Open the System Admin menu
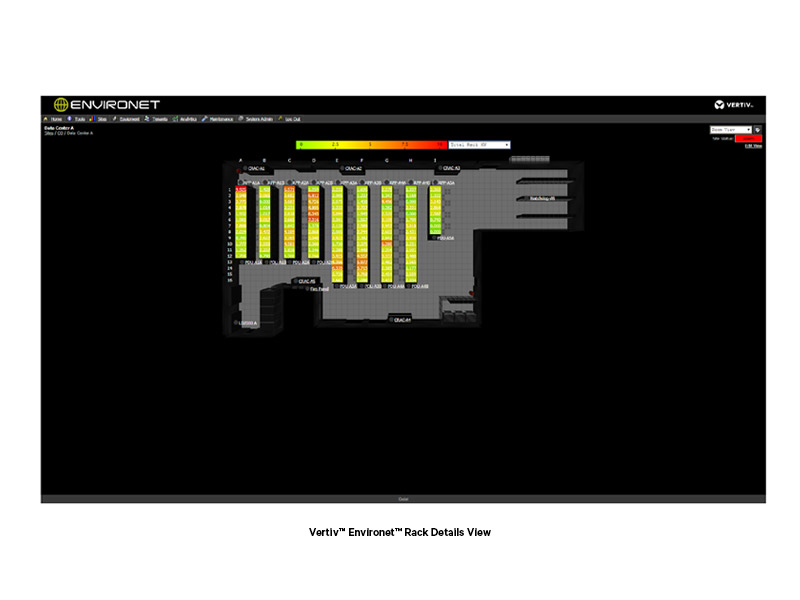The height and width of the screenshot is (600, 800). [256, 119]
